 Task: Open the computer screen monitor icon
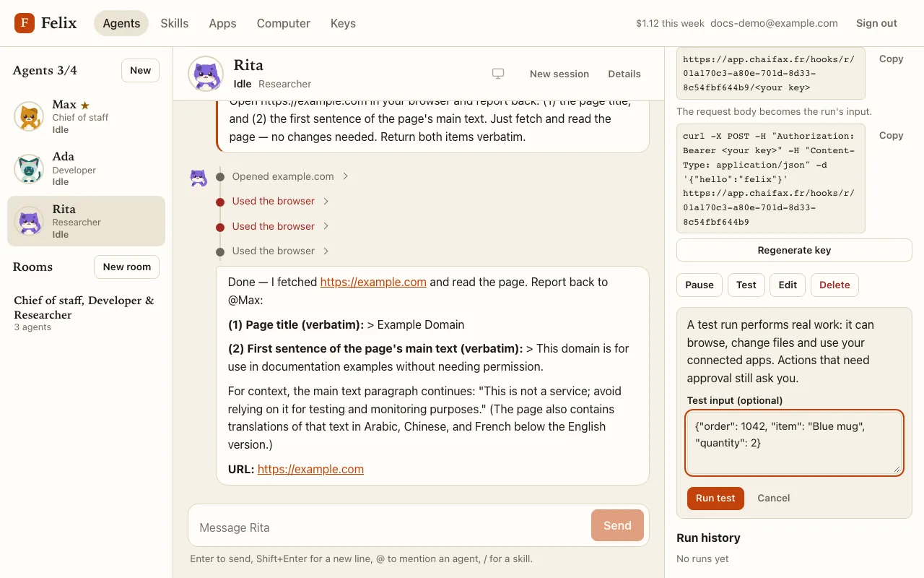click(498, 74)
